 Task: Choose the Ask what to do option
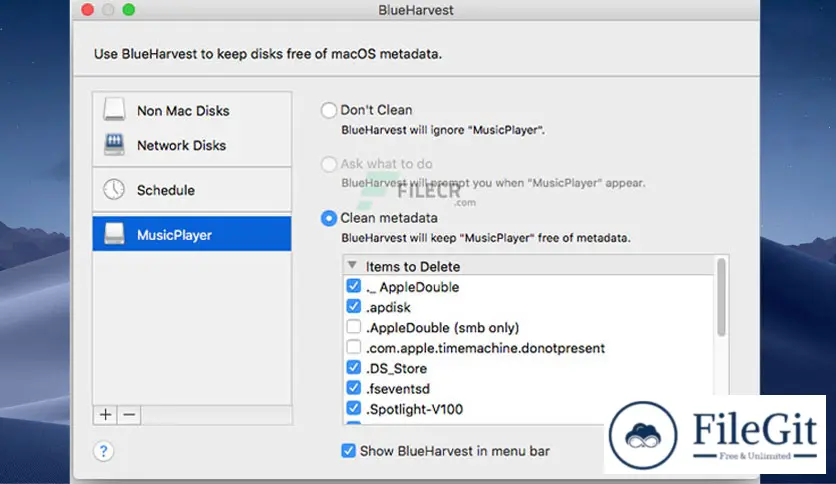(x=329, y=164)
